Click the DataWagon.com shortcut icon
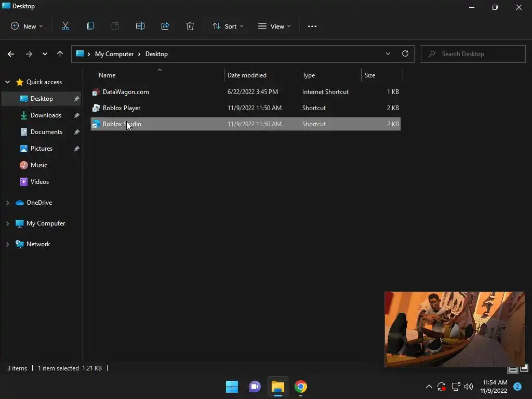 [96, 92]
